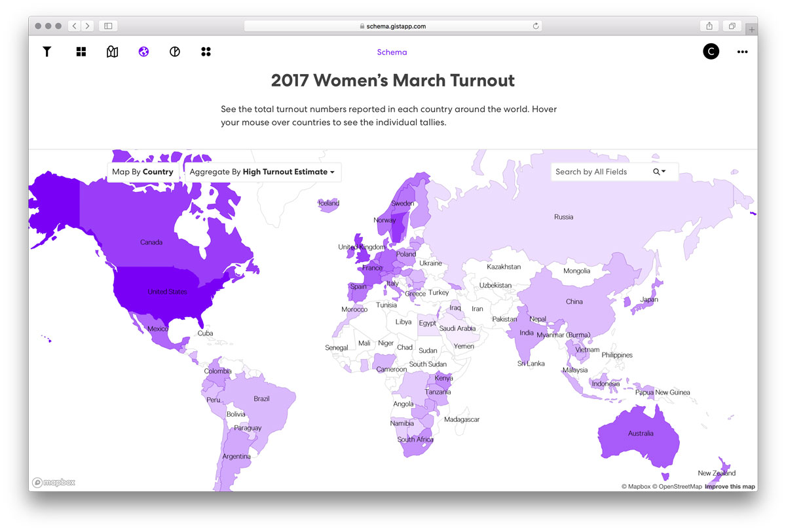Click the Norway label

click(384, 220)
